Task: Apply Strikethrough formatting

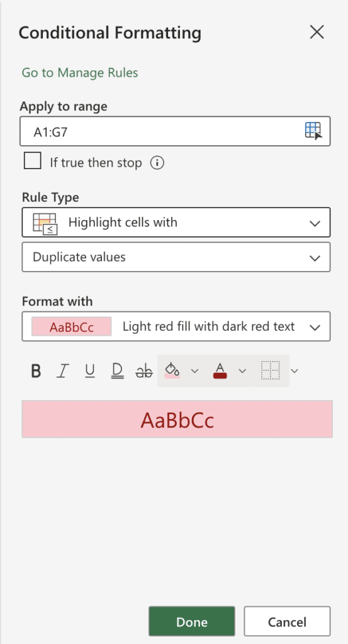Action: pos(144,371)
